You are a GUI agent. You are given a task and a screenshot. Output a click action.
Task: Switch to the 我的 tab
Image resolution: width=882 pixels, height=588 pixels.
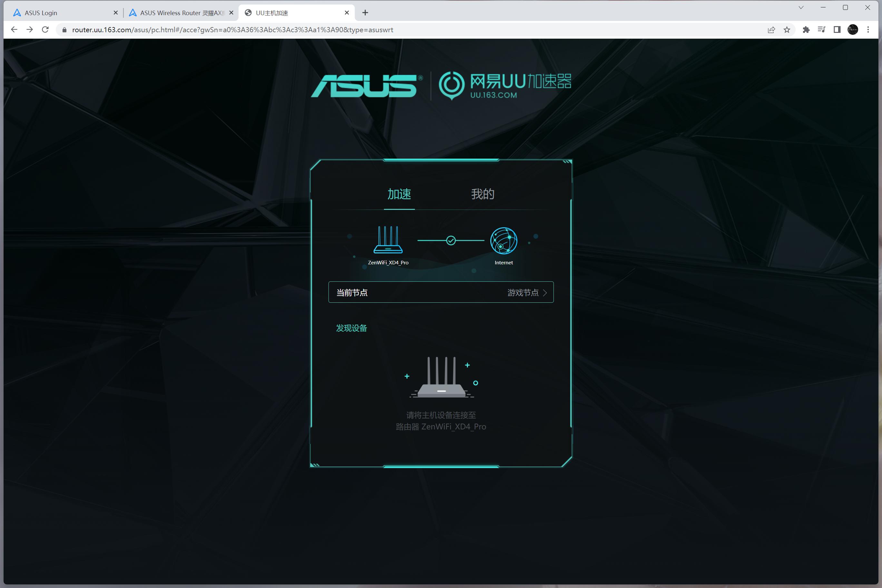tap(482, 194)
